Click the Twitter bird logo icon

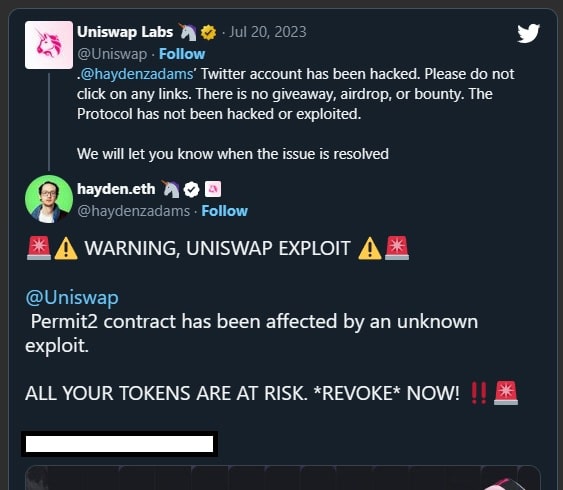coord(529,33)
